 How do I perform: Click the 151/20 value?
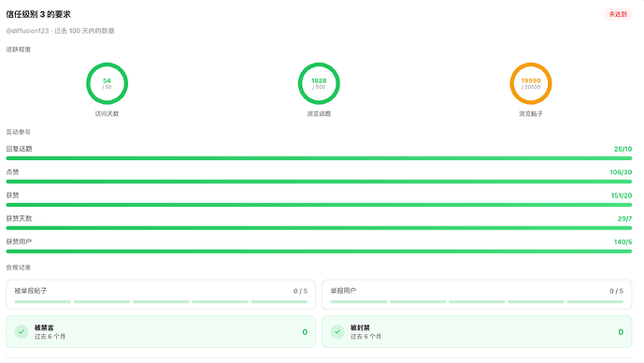point(622,196)
